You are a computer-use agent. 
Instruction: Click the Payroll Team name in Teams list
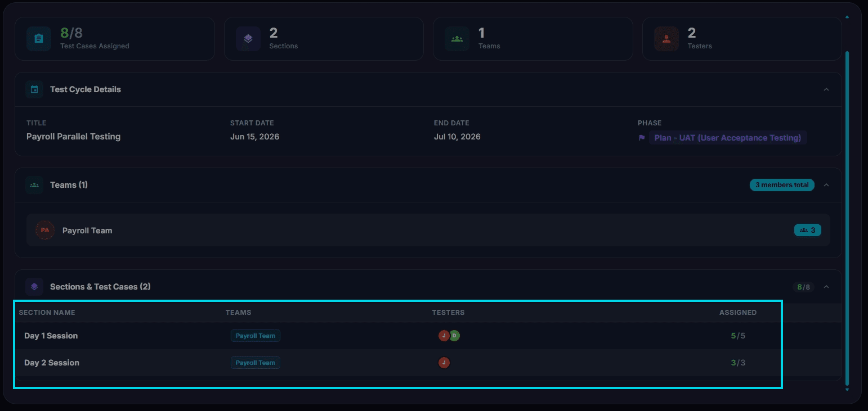click(87, 231)
